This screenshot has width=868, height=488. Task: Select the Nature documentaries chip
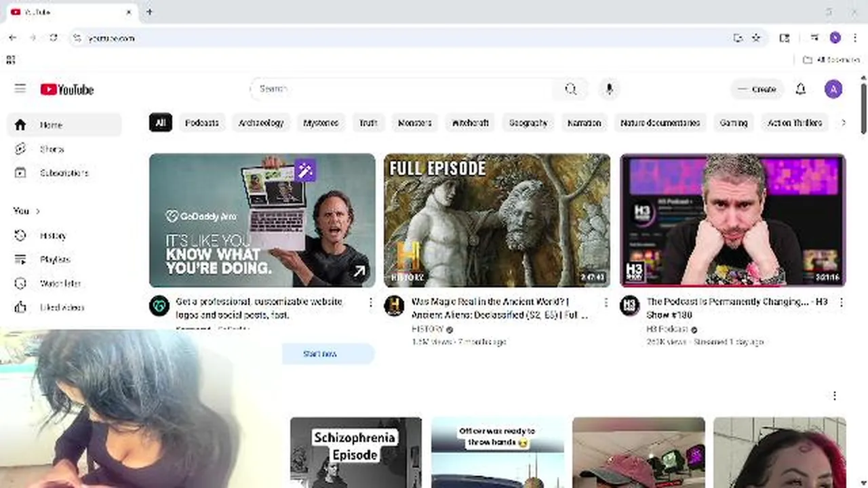pos(660,123)
